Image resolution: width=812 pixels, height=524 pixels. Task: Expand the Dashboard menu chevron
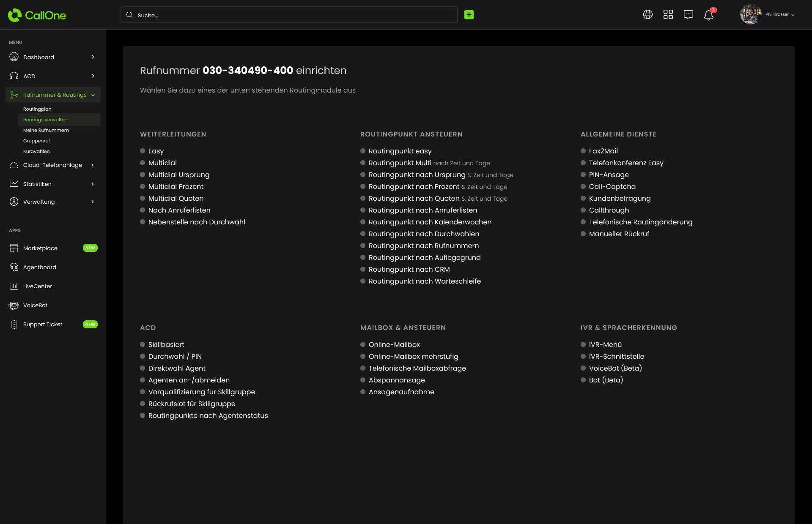[x=93, y=57]
